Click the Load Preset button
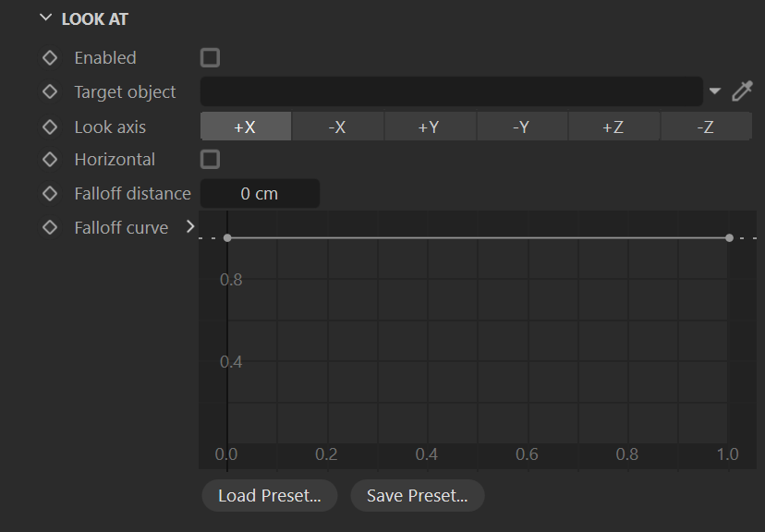The height and width of the screenshot is (532, 765). click(270, 496)
